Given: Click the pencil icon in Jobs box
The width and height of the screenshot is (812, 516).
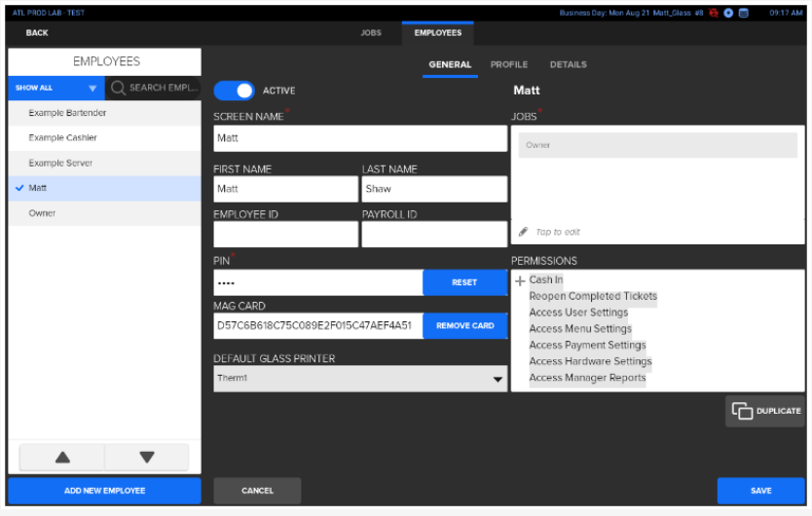Looking at the screenshot, I should click(x=524, y=232).
